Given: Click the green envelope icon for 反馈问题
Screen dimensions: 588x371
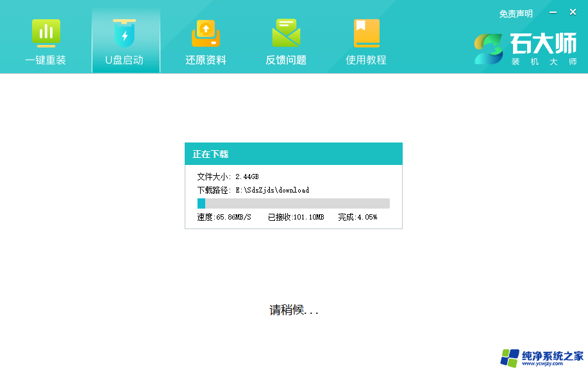Looking at the screenshot, I should tap(286, 33).
